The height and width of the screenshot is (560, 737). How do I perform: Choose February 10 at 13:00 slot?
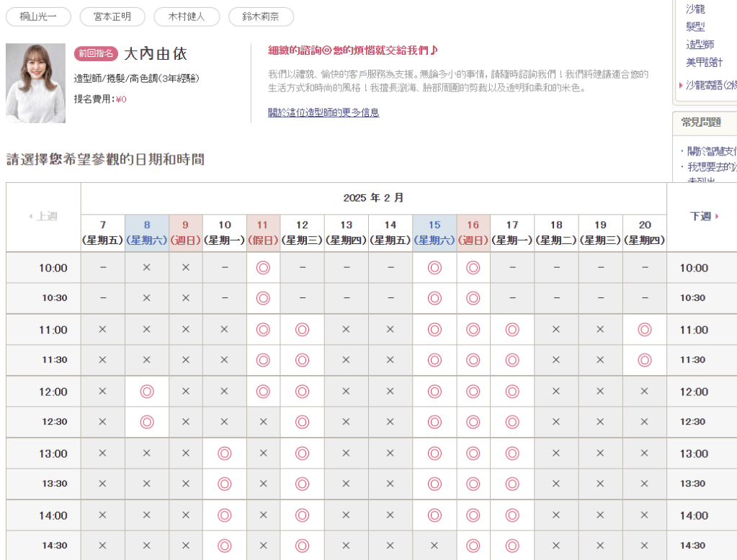coord(224,453)
